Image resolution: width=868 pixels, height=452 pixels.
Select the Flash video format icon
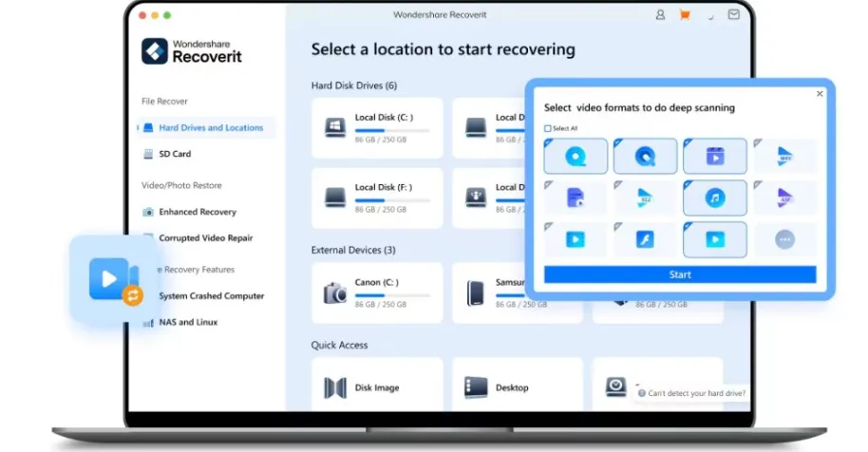[x=645, y=239]
